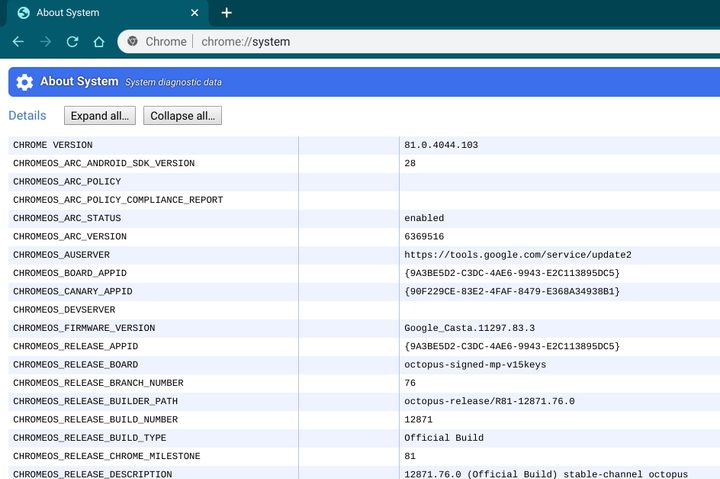
Task: Select CHROMEOS_RELEASE_CHROME_MILESTONE label
Action: 107,456
